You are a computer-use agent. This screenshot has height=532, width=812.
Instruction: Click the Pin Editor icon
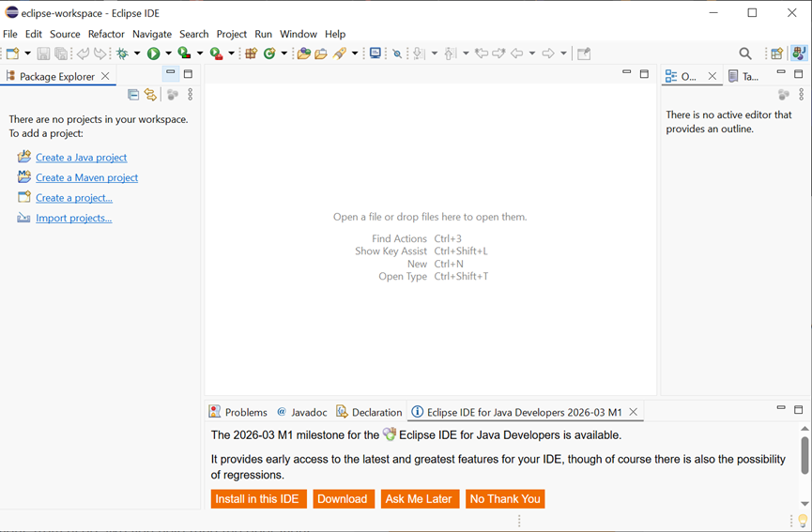(584, 53)
